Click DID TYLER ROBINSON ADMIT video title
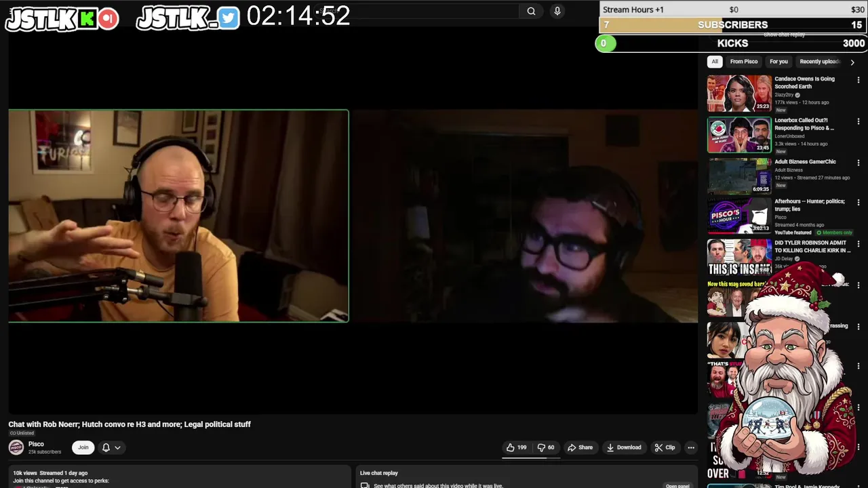The width and height of the screenshot is (868, 488). (x=812, y=247)
